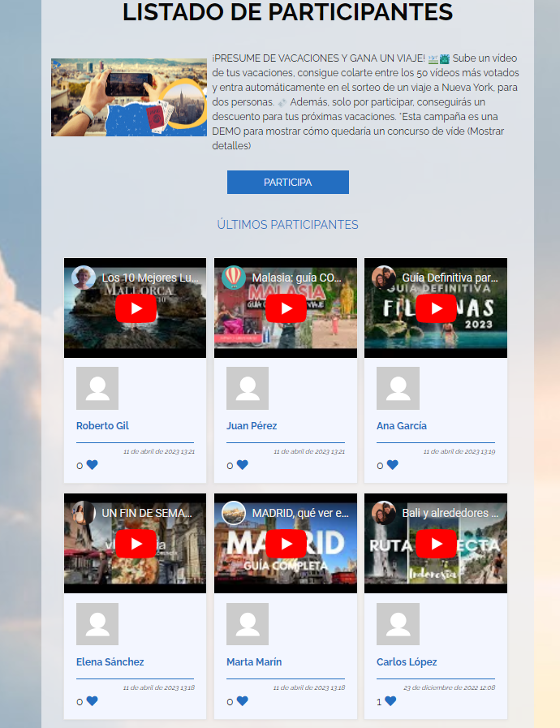
Task: Open Juan Pérez's avatar placeholder
Action: 248,388
